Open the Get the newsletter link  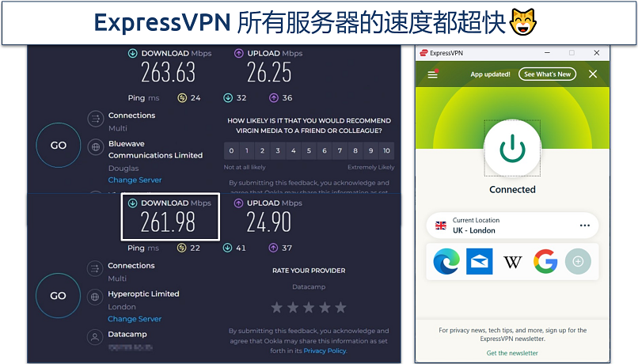tap(512, 353)
